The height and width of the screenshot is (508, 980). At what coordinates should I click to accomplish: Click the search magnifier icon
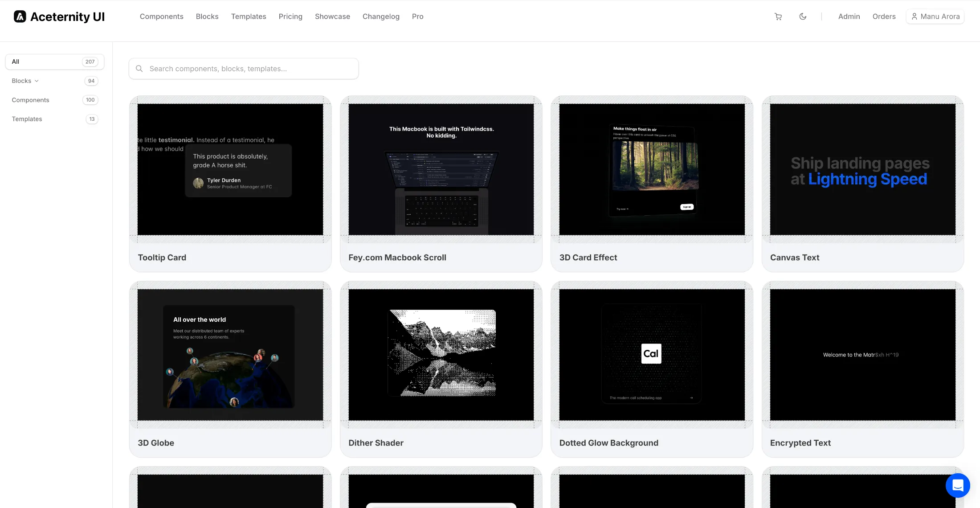[x=139, y=69]
